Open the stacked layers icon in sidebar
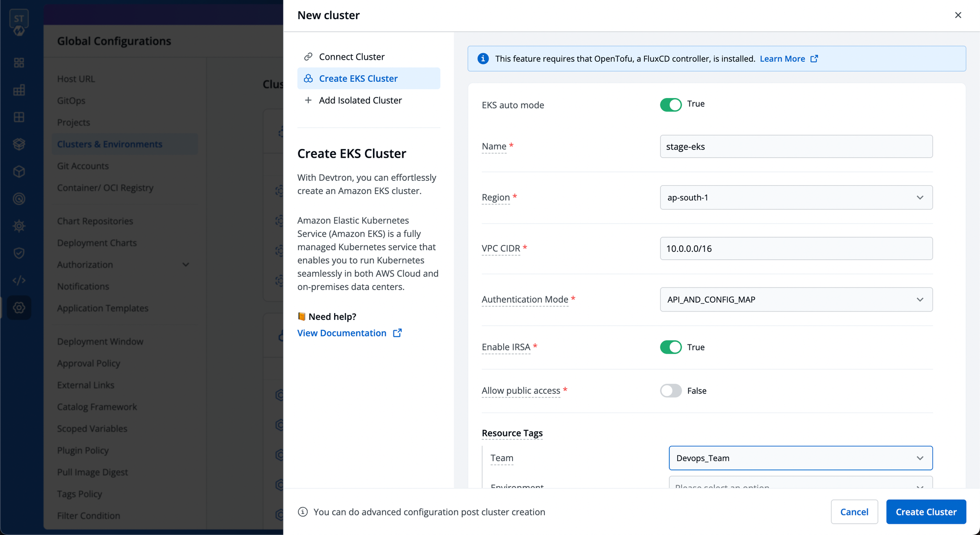This screenshot has width=980, height=535. click(x=19, y=145)
